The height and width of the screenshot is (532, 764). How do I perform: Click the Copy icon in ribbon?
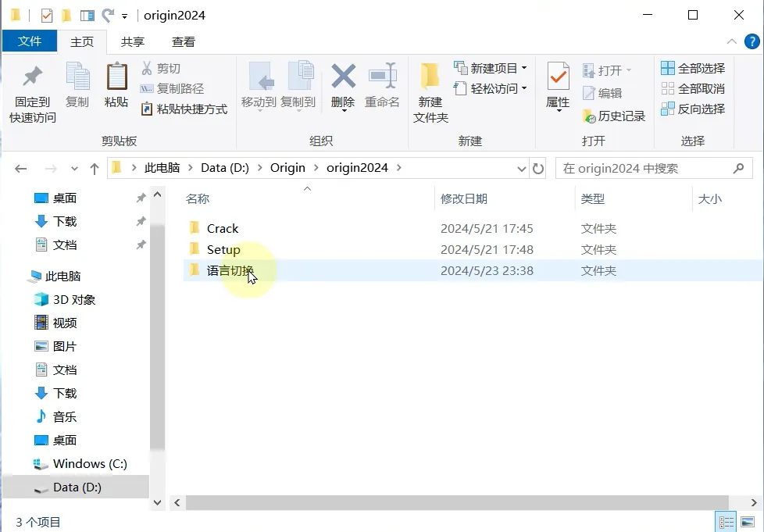pos(77,77)
